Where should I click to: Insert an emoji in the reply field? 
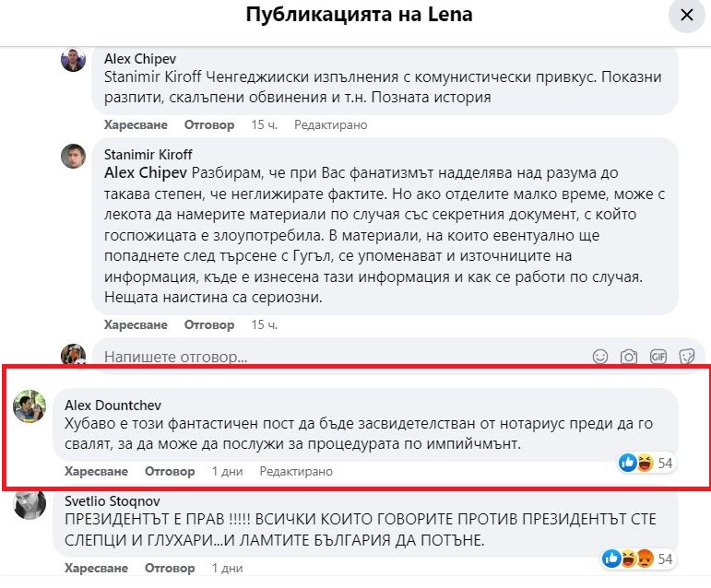click(x=600, y=357)
